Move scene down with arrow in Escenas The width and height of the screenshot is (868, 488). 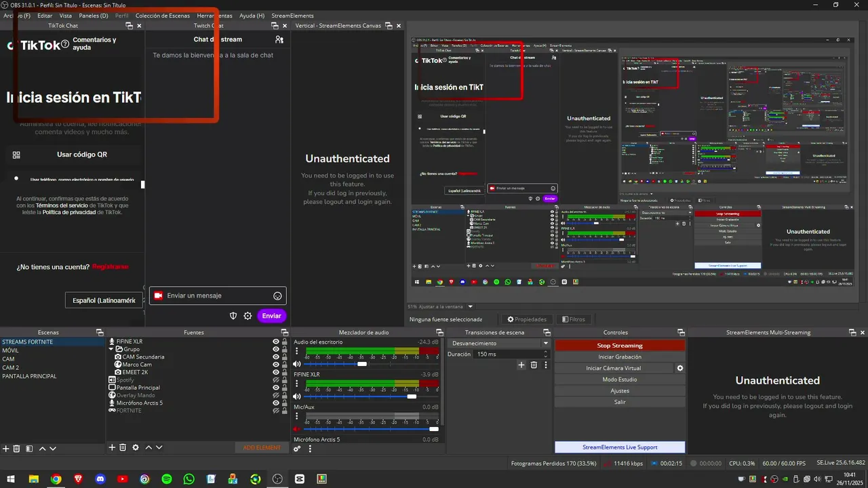click(x=53, y=449)
